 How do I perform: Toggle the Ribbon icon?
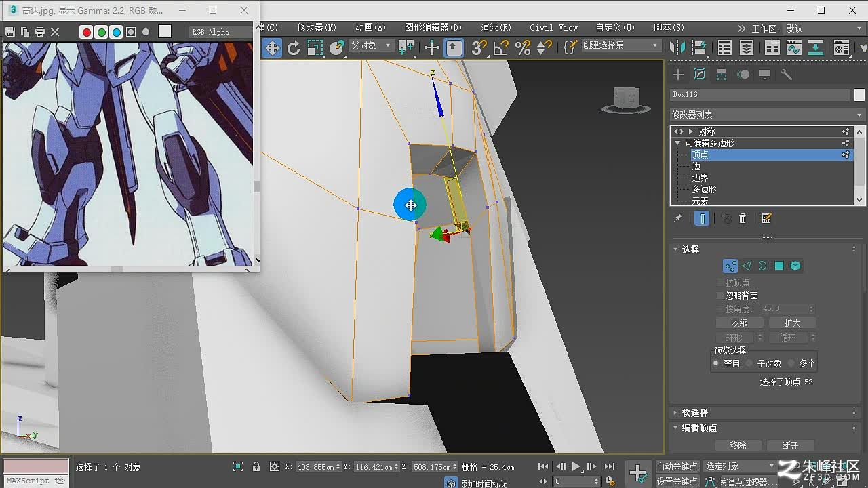click(772, 47)
